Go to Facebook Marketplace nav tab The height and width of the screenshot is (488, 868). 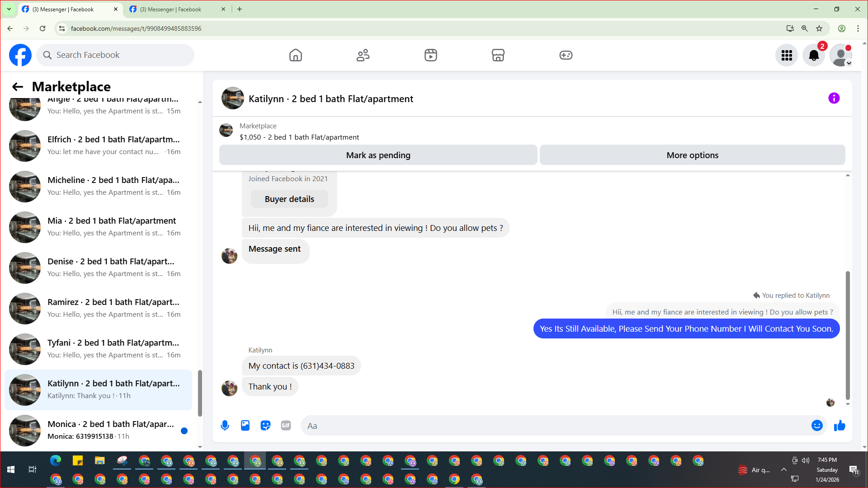pyautogui.click(x=498, y=55)
